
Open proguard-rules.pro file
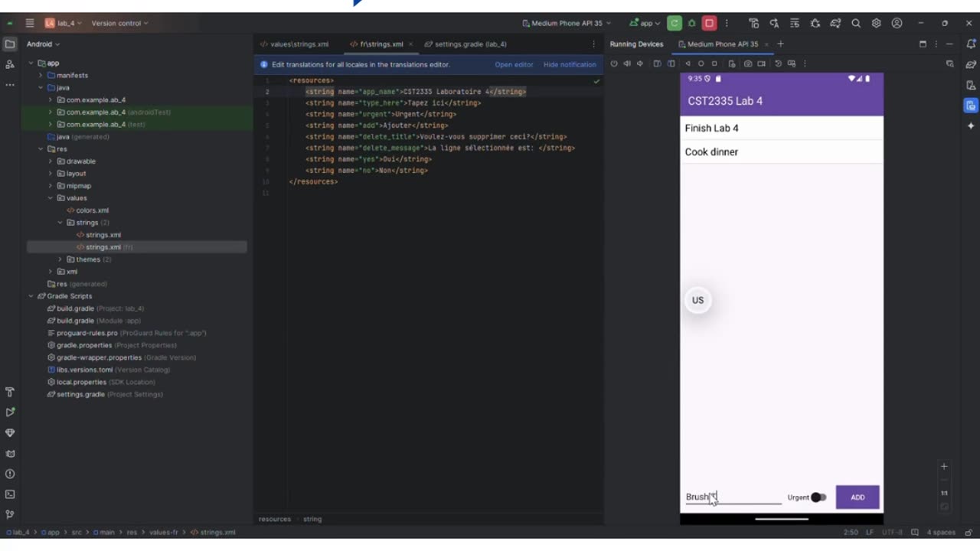126,333
